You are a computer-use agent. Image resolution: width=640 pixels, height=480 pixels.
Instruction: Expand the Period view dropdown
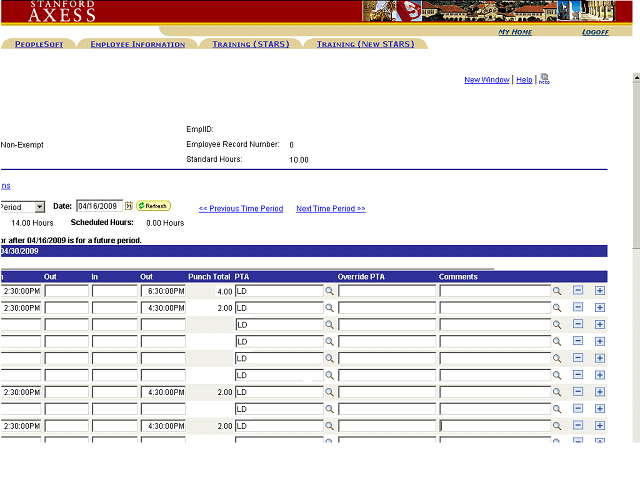click(x=39, y=207)
